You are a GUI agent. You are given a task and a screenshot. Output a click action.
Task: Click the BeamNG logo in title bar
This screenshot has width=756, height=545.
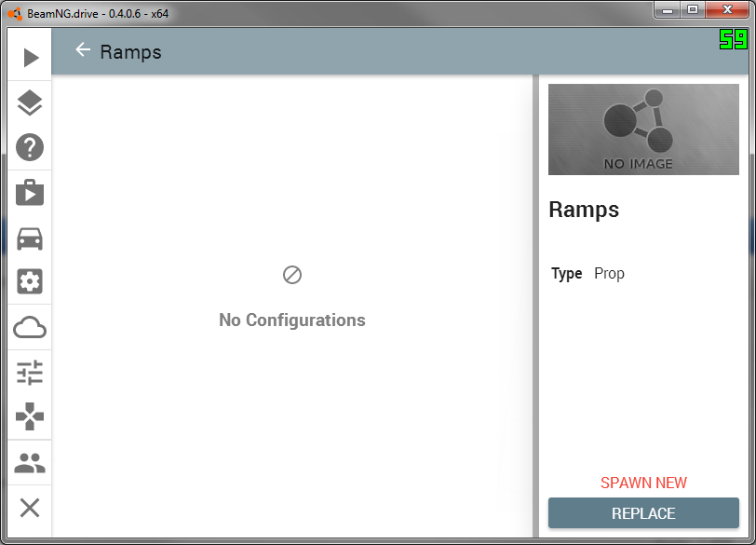click(15, 14)
